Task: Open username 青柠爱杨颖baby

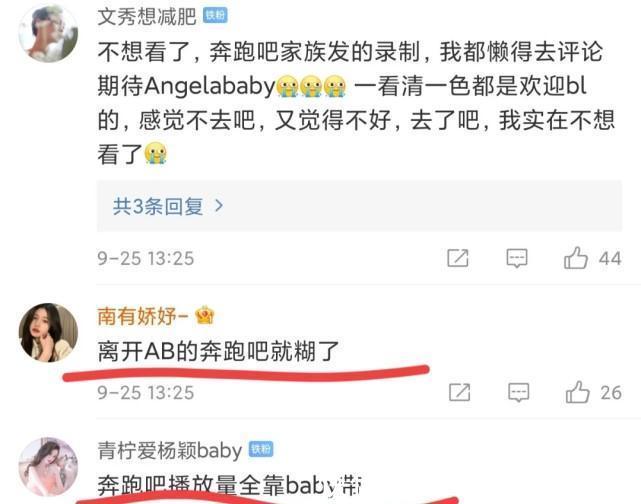Action: click(x=170, y=450)
